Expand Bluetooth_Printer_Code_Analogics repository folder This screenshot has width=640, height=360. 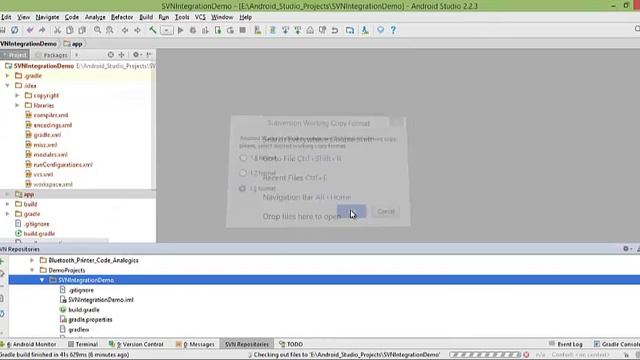(32, 260)
